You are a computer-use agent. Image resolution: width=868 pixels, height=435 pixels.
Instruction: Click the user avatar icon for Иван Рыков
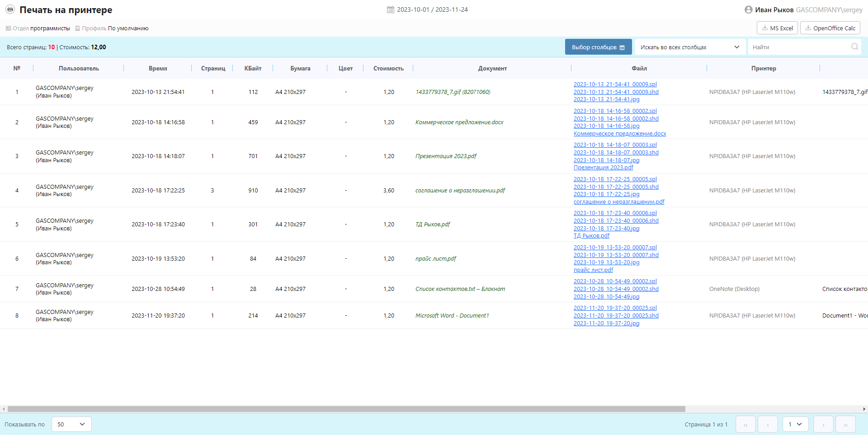pos(748,9)
